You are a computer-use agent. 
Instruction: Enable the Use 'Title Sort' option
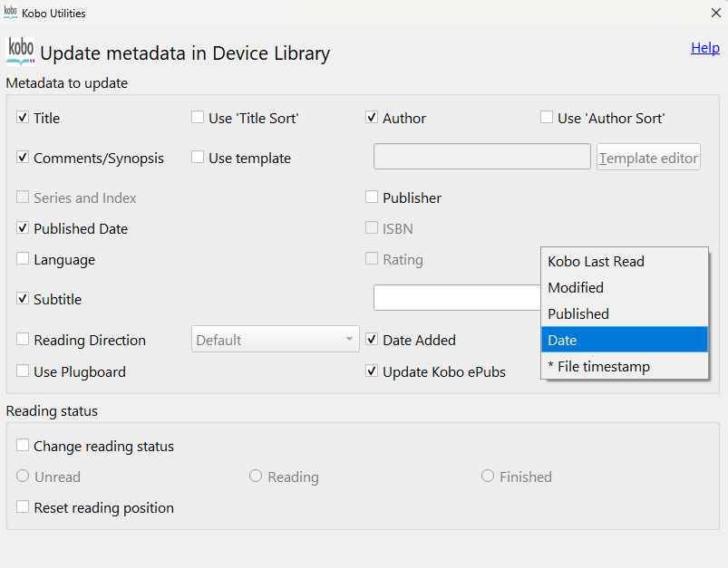(x=198, y=118)
